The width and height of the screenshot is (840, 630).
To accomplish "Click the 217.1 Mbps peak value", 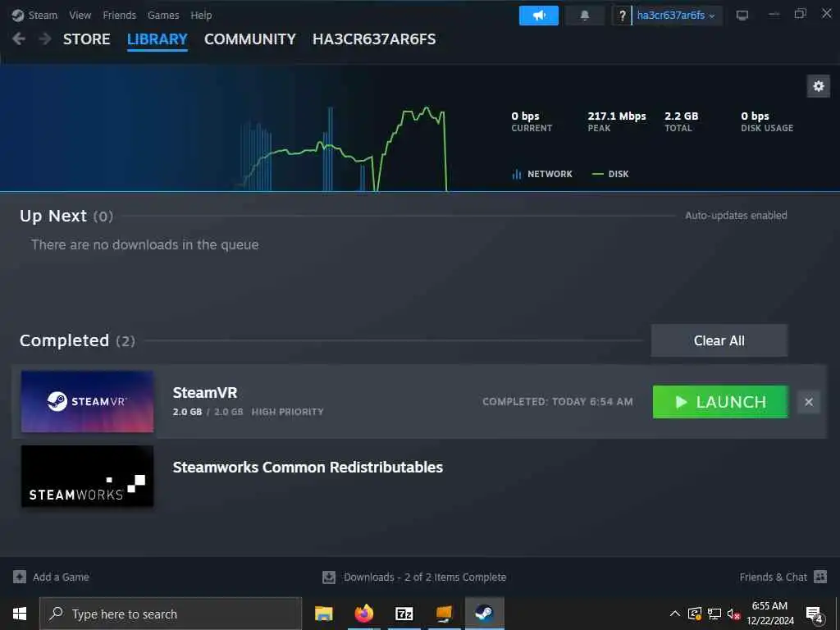I will coord(617,116).
